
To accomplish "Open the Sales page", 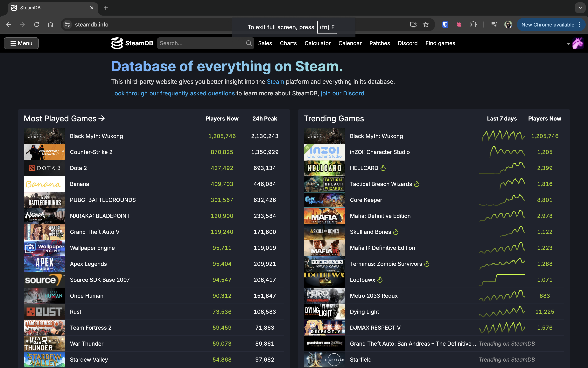I will (x=265, y=43).
